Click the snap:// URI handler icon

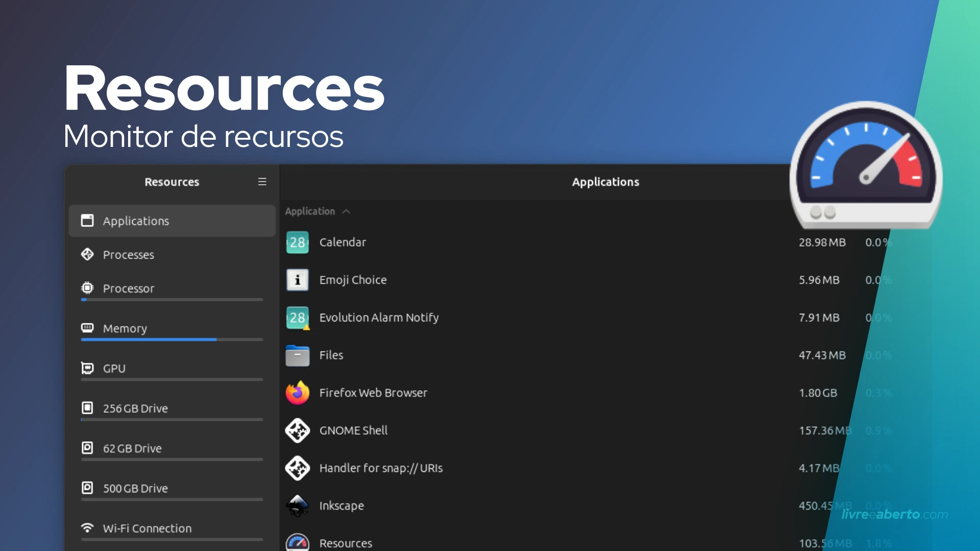point(297,468)
